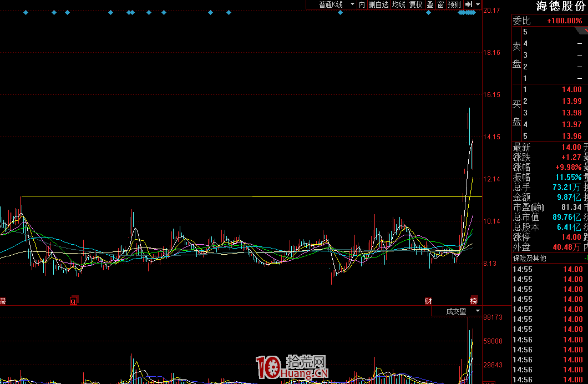Click the 20.17 price axis label
588x384 pixels.
(x=491, y=11)
